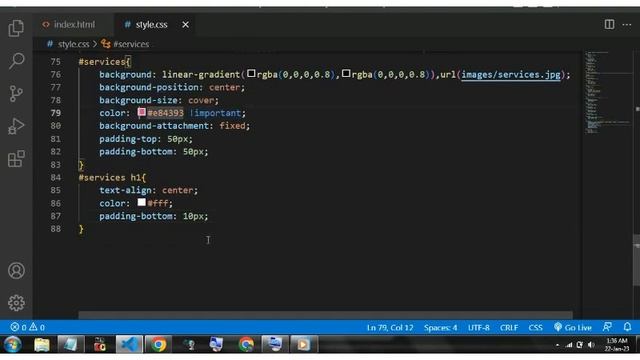
Task: Change end of line sequence CRLF
Action: point(509,328)
